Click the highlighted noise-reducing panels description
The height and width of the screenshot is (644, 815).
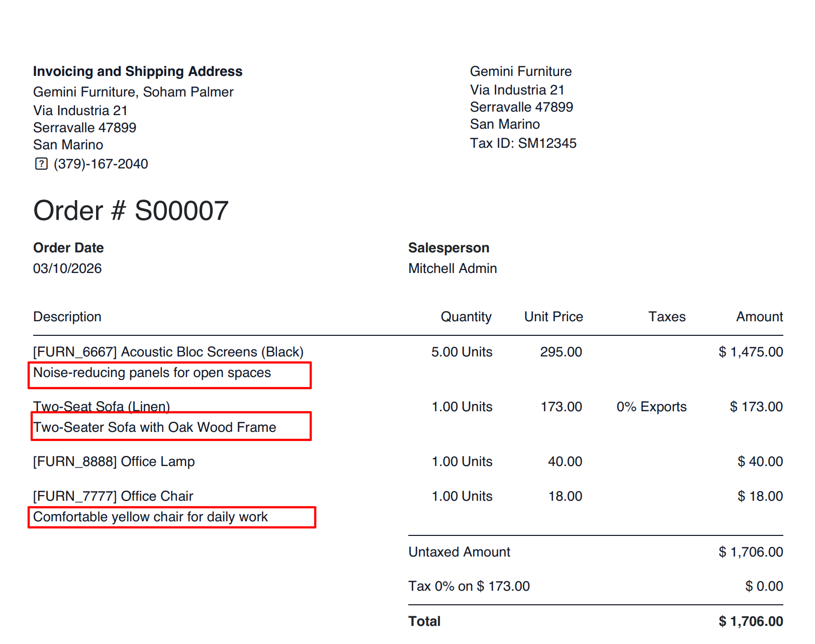click(x=152, y=373)
